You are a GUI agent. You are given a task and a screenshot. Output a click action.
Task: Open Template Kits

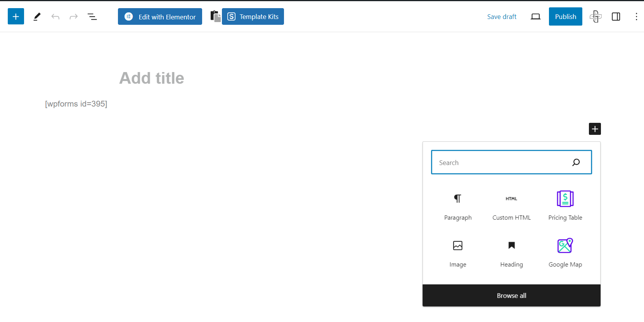[253, 17]
